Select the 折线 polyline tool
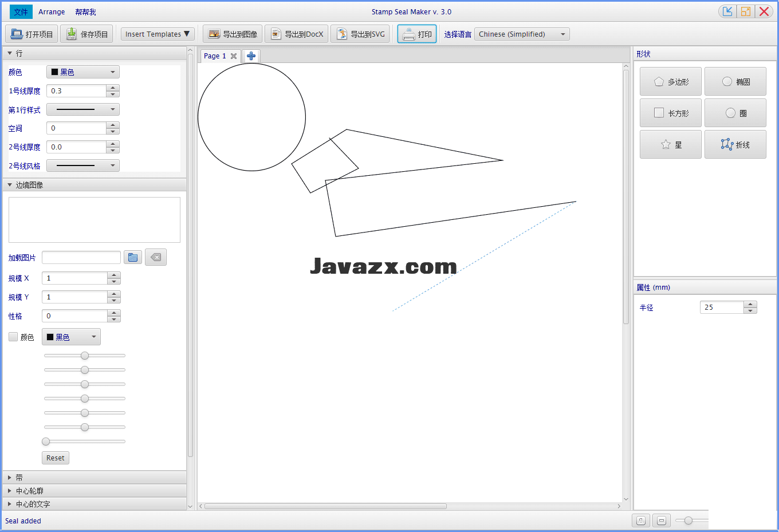779x532 pixels. click(x=735, y=145)
